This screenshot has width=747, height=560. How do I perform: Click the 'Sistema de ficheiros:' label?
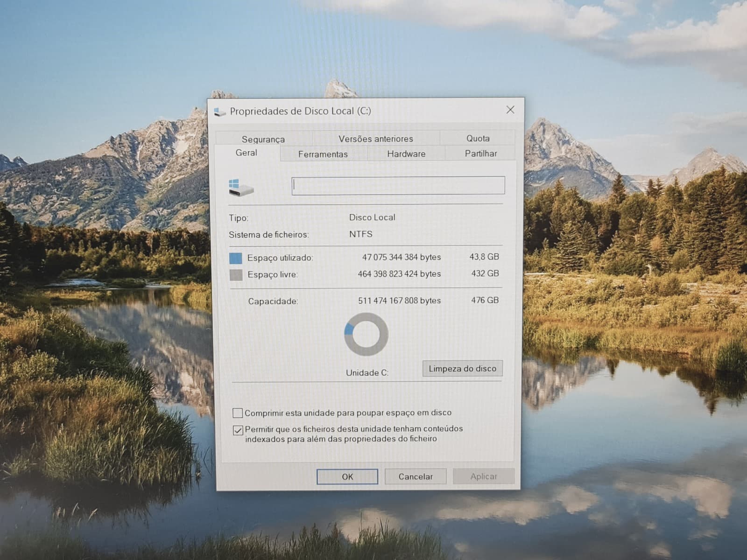pyautogui.click(x=269, y=235)
